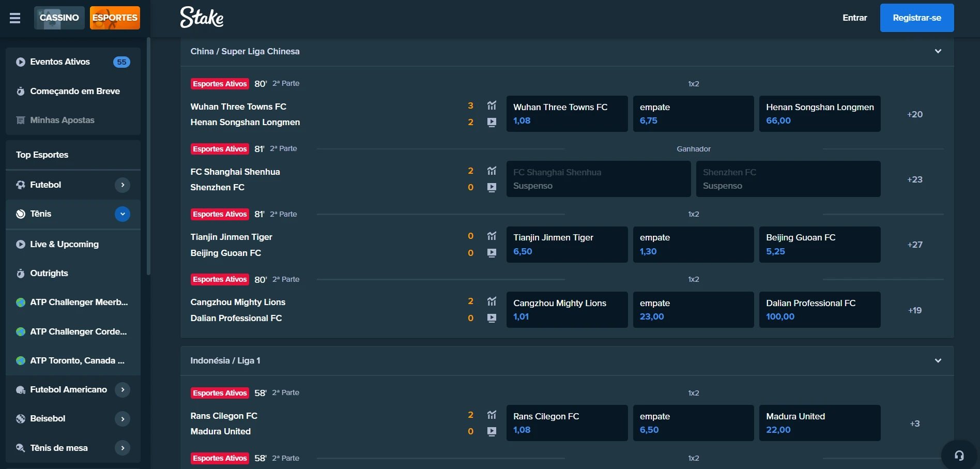Image resolution: width=980 pixels, height=469 pixels.
Task: Open the FC Shanghai Shenhua match page
Action: click(235, 172)
